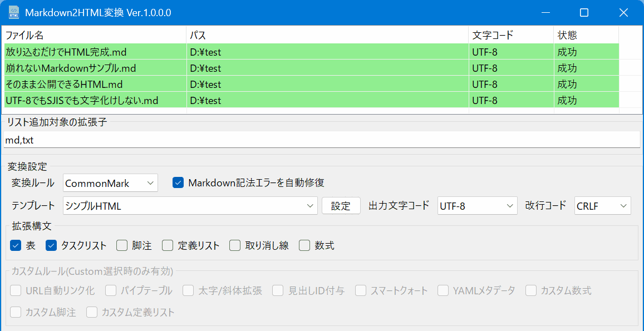Open the 出力文字コード dropdown showing UTF-8
This screenshot has height=331, width=644.
(x=477, y=205)
